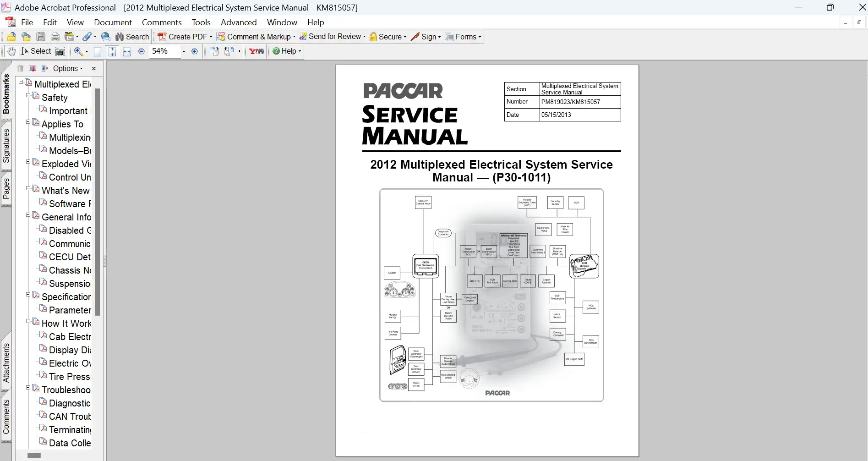Toggle Fit Page view icon
The height and width of the screenshot is (461, 868).
click(x=112, y=51)
